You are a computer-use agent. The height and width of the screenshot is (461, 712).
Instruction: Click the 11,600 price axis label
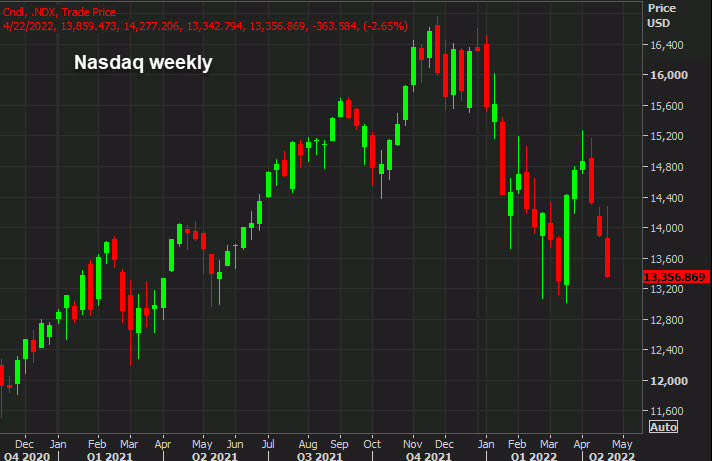667,411
